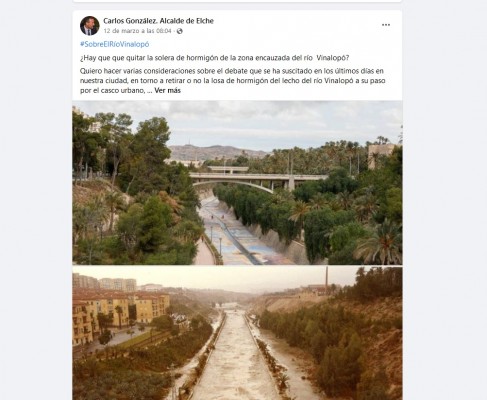The height and width of the screenshot is (400, 487).
Task: Click the painted riverbed in the top photo
Action: coord(235,233)
